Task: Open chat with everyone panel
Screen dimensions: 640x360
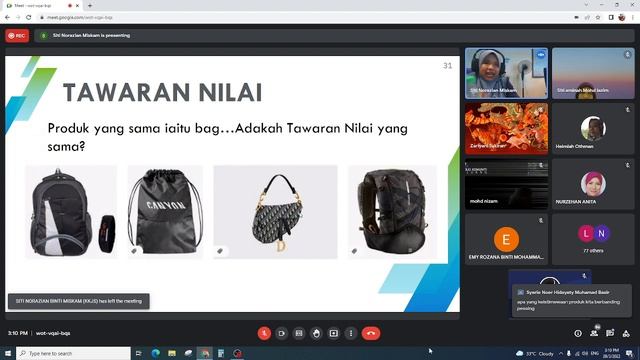Action: tap(610, 333)
